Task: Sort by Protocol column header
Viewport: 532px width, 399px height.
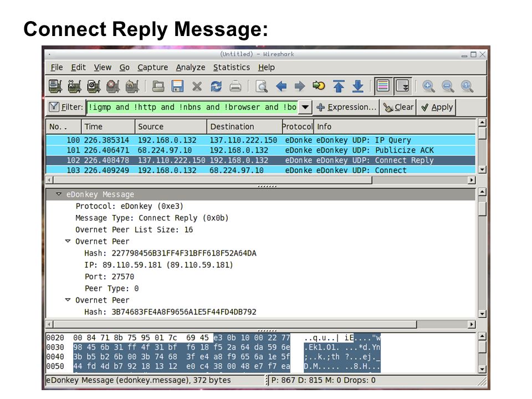Action: [x=298, y=127]
